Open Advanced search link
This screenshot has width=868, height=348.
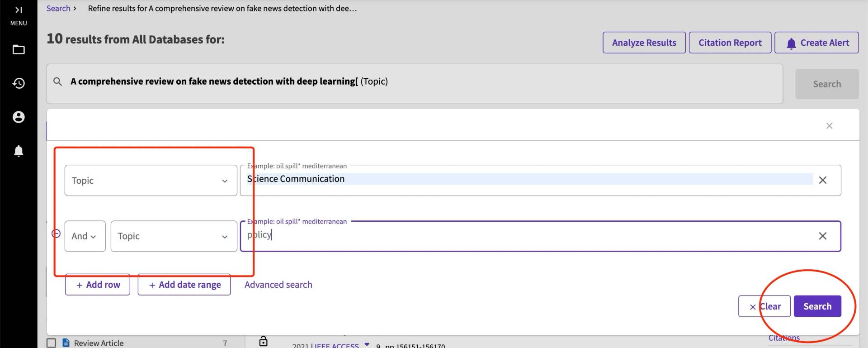click(x=278, y=285)
